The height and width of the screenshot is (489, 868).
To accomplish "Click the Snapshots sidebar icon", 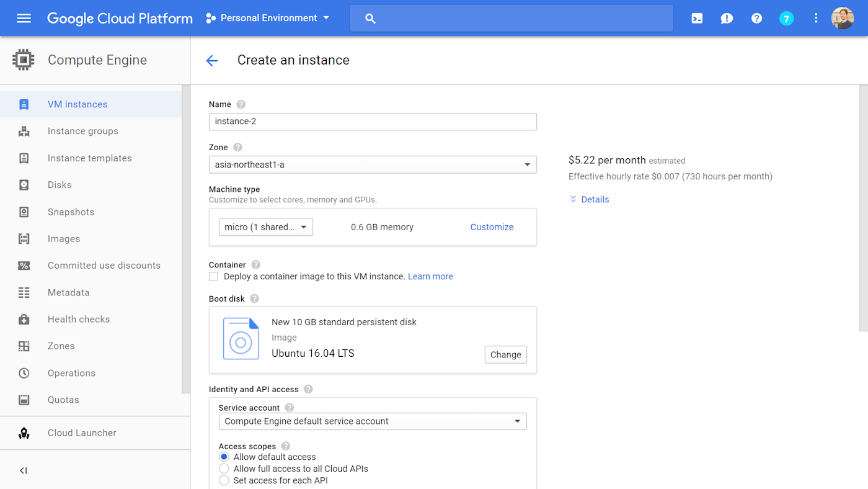I will [24, 212].
